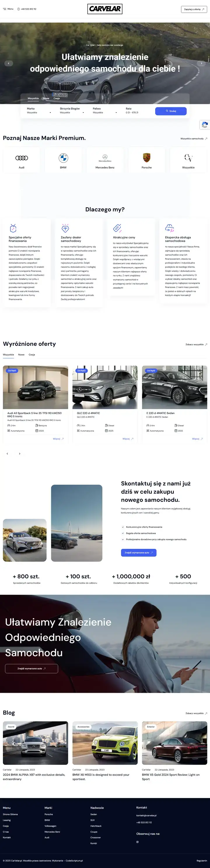The image size is (210, 868).
Task: Click Atrakcyjne ceny tag icon
Action: pyautogui.click(x=117, y=228)
